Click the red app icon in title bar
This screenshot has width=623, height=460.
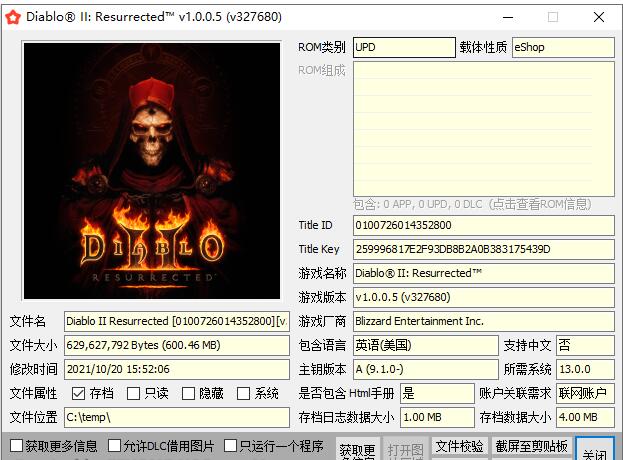13,17
